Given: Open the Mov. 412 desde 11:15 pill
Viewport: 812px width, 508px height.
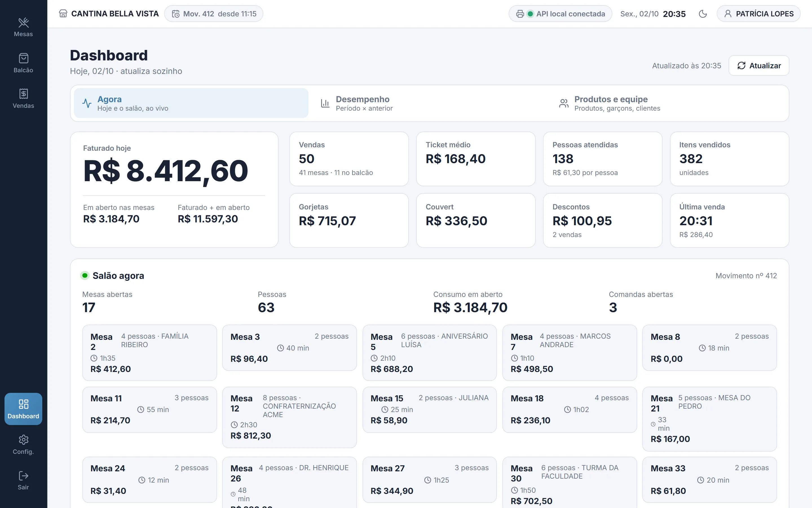Looking at the screenshot, I should click(213, 14).
